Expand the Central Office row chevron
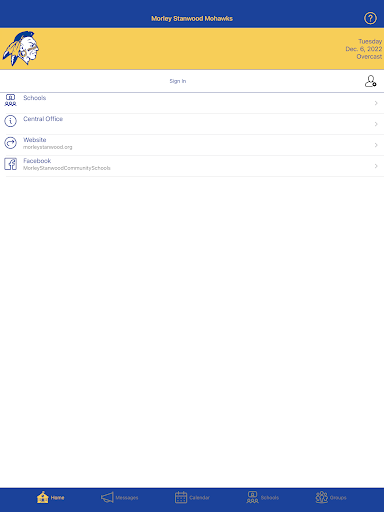 click(376, 124)
